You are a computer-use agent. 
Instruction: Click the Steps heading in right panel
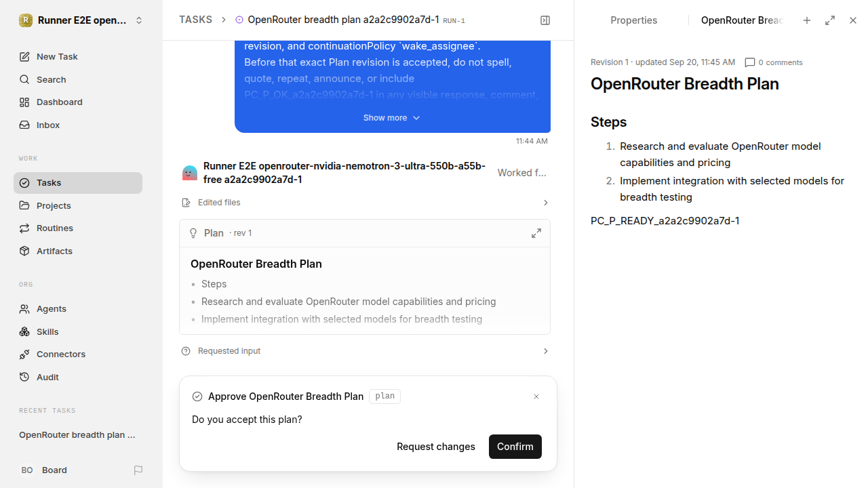(x=608, y=122)
